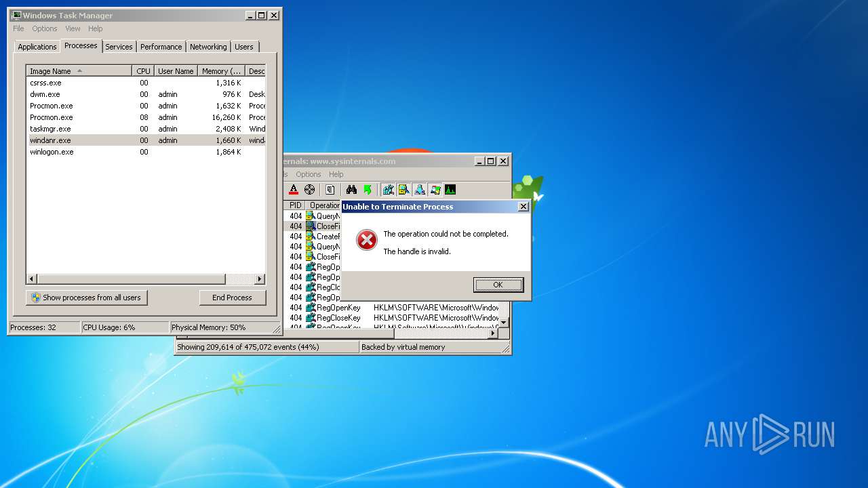Click the RegCloseKey operation text in Process Monitor
Screen dimensions: 868x488
[x=338, y=318]
